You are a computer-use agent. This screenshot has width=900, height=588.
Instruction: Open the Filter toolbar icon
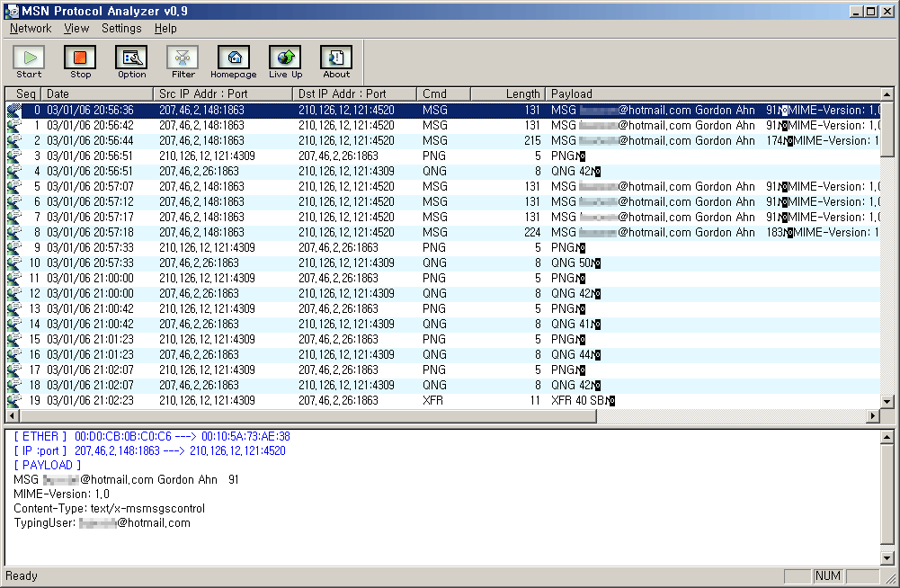click(183, 62)
